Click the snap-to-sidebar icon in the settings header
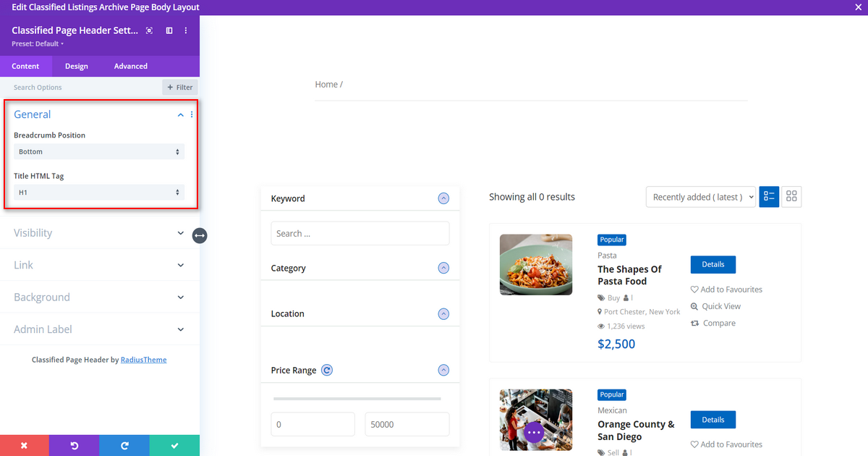 pos(169,30)
